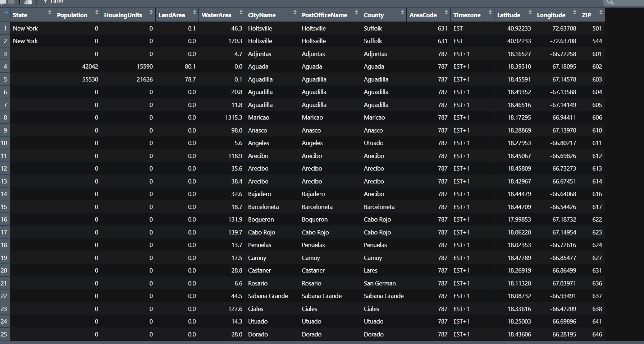Toggle sort order on the Population column

pos(96,15)
